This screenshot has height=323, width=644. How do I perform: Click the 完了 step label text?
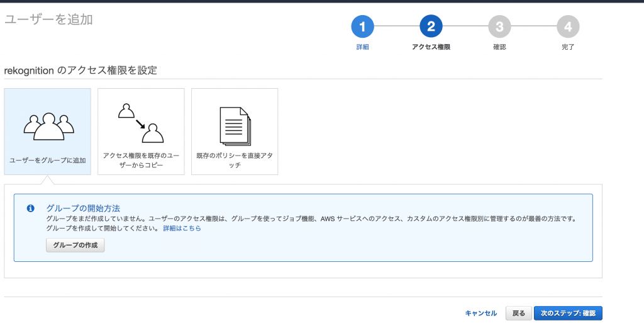coord(568,47)
